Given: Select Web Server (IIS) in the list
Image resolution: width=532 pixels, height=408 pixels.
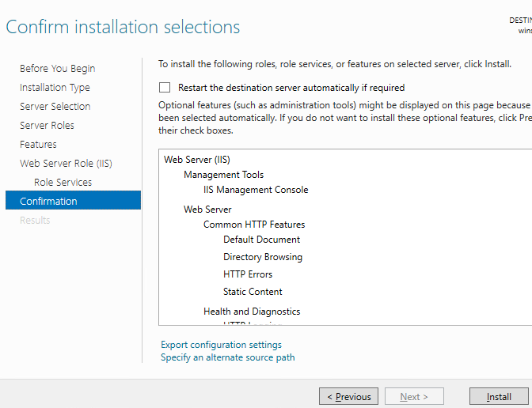Looking at the screenshot, I should click(196, 160).
